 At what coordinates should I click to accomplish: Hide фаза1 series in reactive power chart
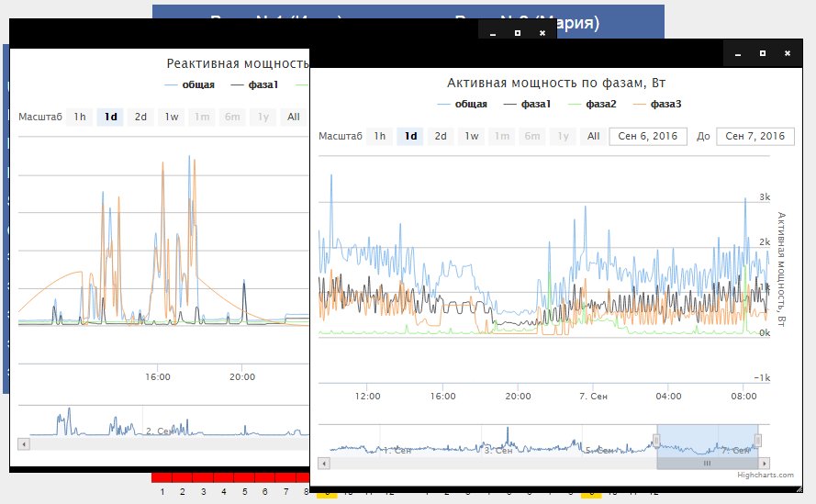tap(256, 85)
